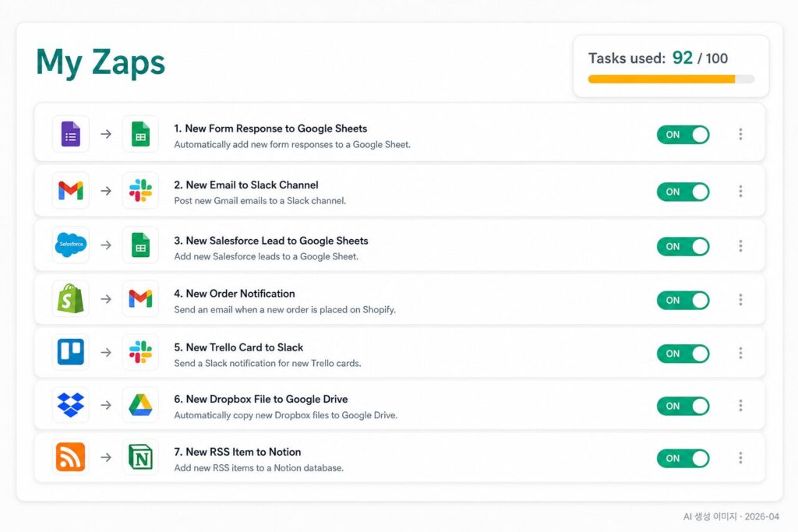Click the My Zaps heading
The width and height of the screenshot is (798, 532).
click(x=101, y=62)
